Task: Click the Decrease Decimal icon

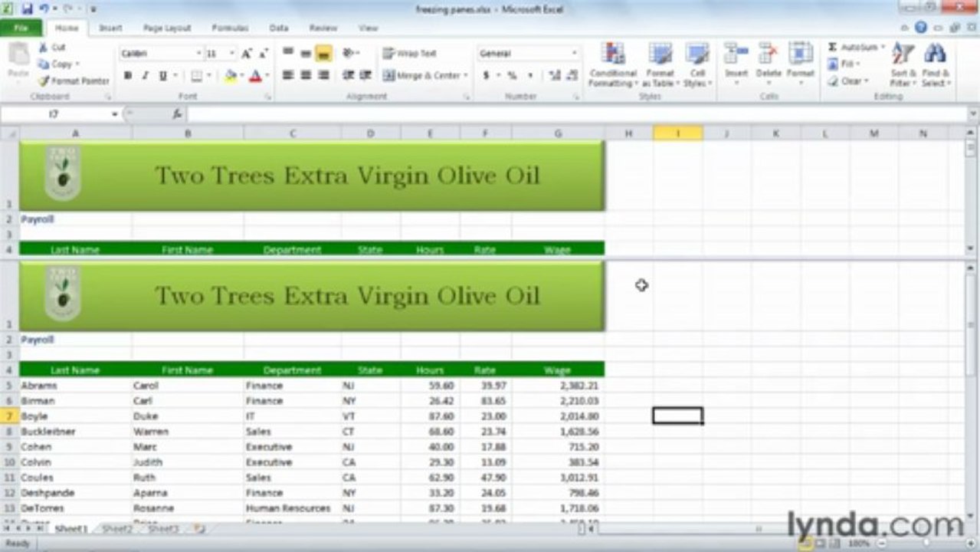Action: [x=572, y=75]
